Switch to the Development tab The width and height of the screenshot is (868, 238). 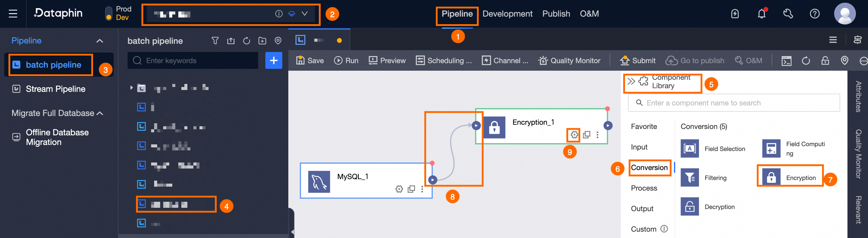[507, 14]
